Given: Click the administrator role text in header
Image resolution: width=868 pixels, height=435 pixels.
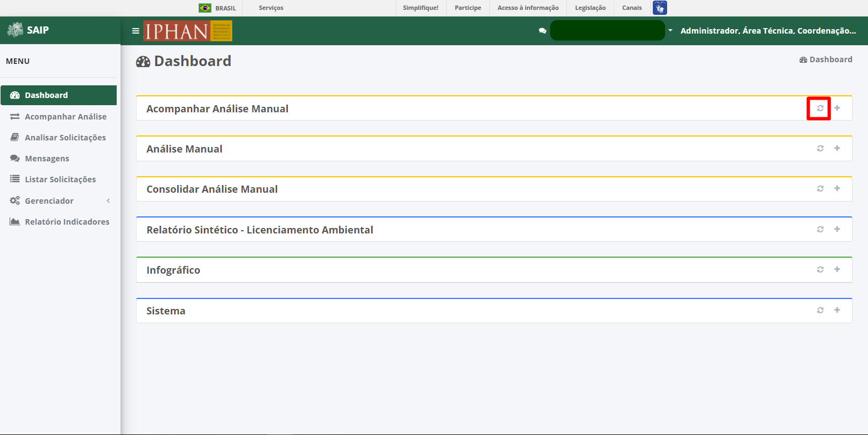Looking at the screenshot, I should 768,31.
